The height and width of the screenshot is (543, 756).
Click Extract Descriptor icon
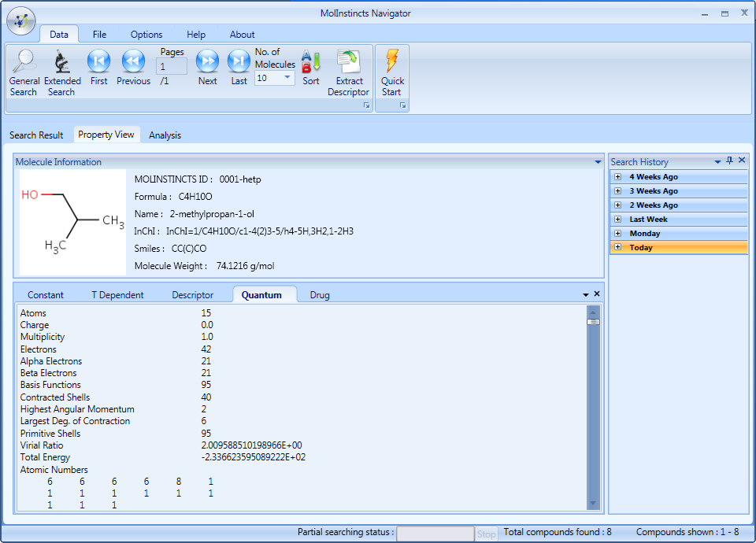[x=348, y=72]
